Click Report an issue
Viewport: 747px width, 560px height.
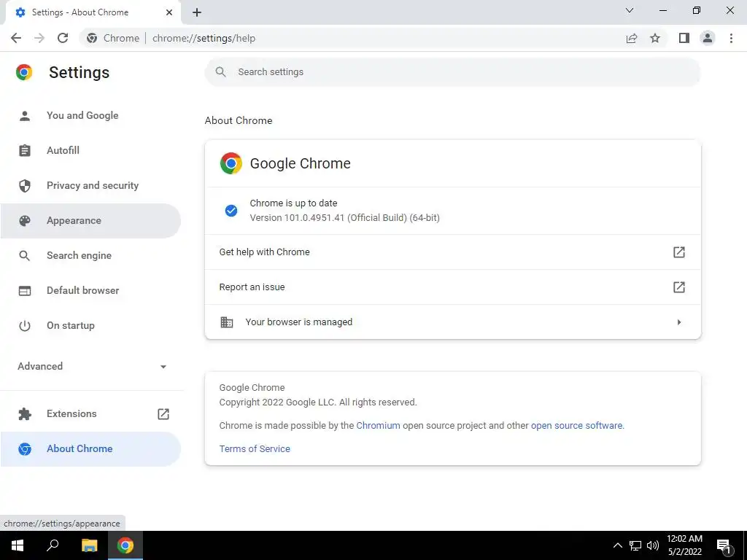point(452,287)
